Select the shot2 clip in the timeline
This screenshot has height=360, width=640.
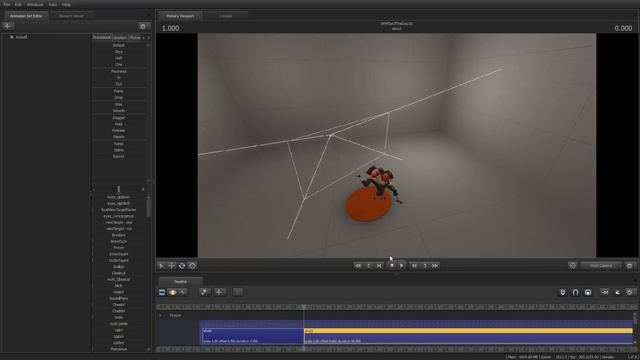[468, 336]
